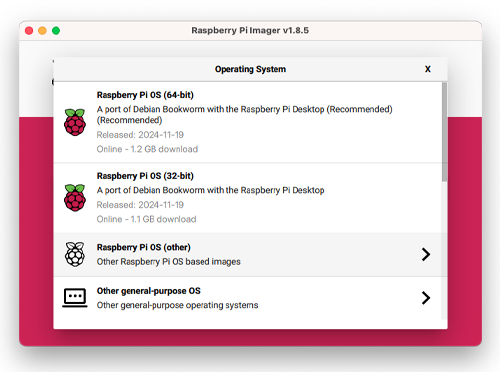Click the 'Raspberry Pi Imager v1.8.5' title
Screen dimensions: 500x372
pyautogui.click(x=250, y=30)
